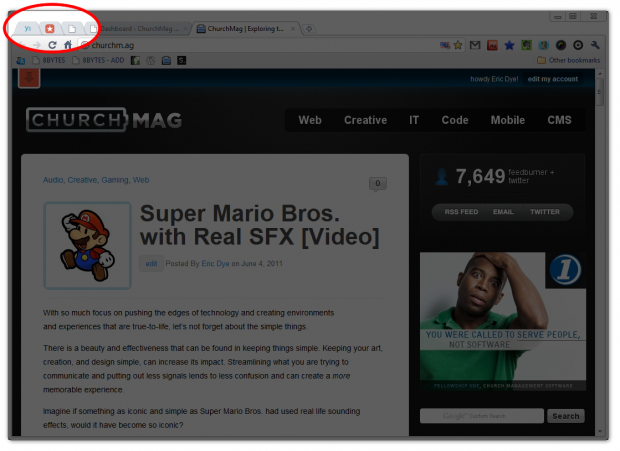Click the flag translate icon in address bar
This screenshot has height=451, width=620.
(445, 45)
